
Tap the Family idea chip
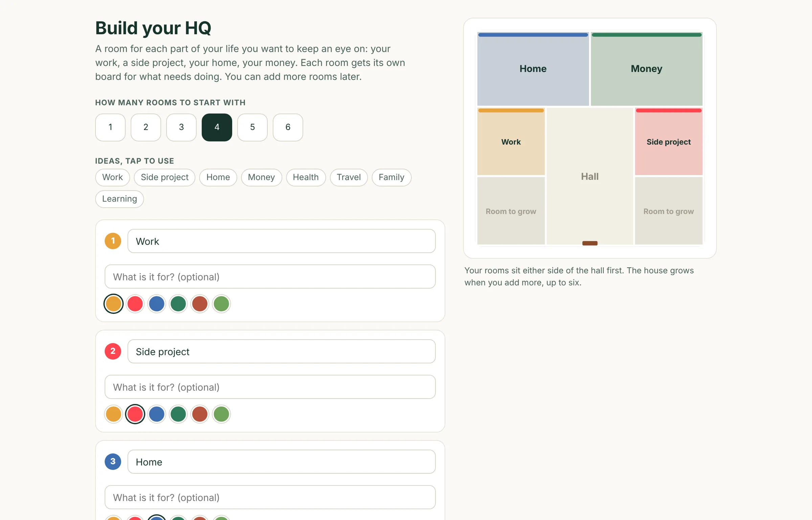(x=392, y=177)
